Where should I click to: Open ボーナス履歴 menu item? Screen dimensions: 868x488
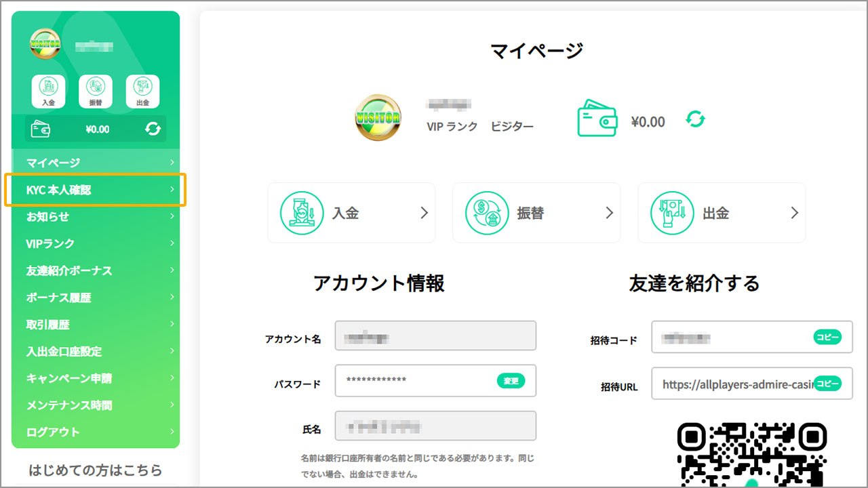96,298
